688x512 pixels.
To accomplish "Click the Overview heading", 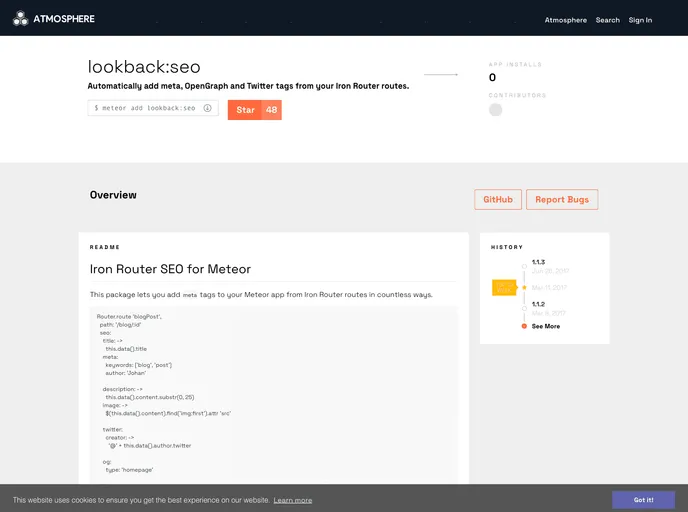I will (x=113, y=195).
